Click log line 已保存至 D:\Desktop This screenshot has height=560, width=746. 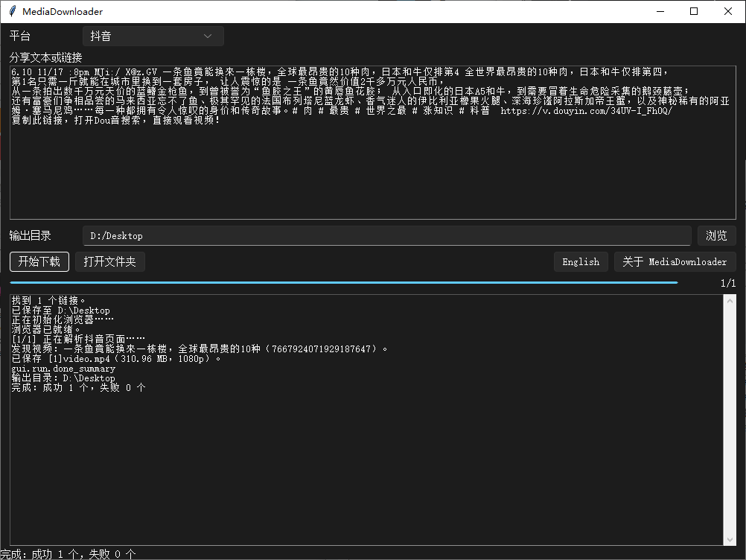[60, 311]
